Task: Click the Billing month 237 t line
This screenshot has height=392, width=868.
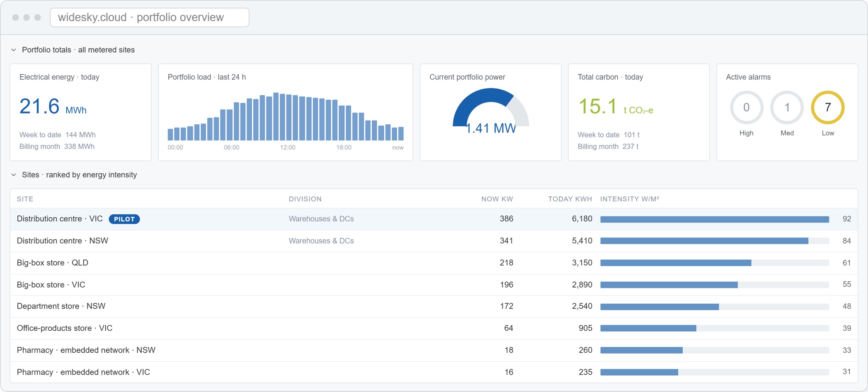Action: pyautogui.click(x=608, y=147)
